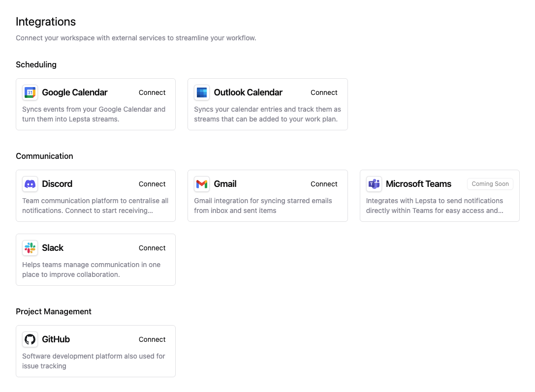
Task: Click the Microsoft Teams icon
Action: (x=374, y=184)
